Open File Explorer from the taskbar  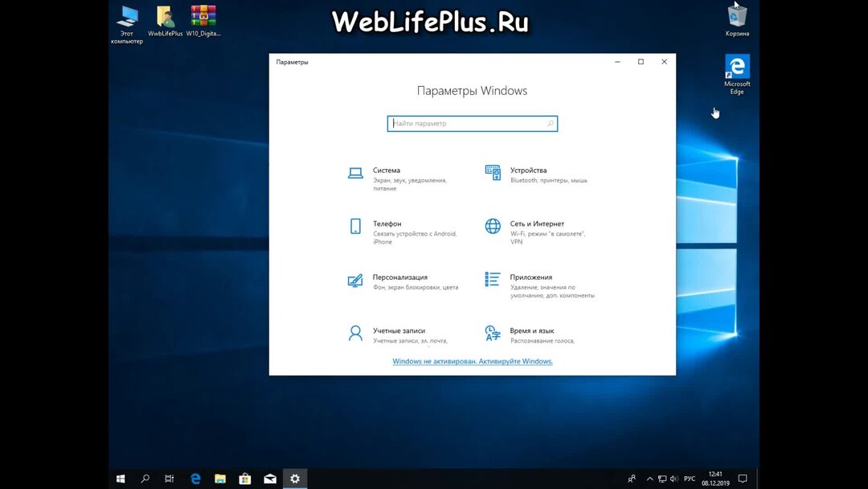(220, 478)
